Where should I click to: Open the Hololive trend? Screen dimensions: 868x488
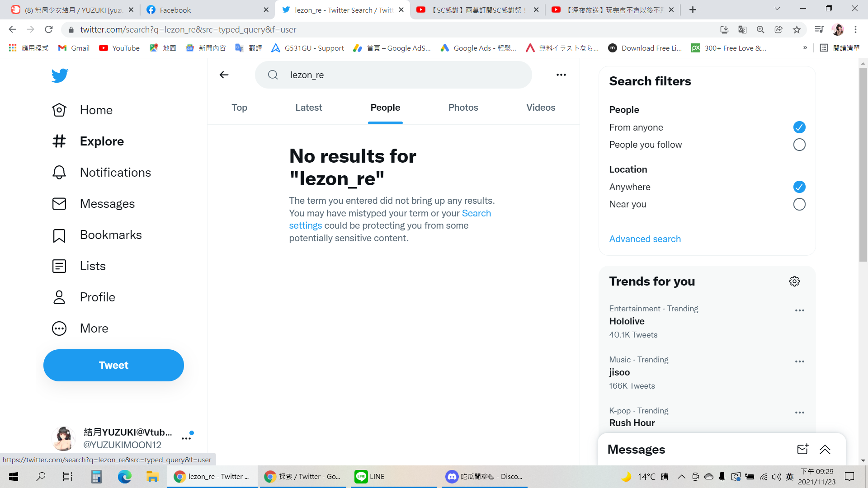[x=627, y=321]
